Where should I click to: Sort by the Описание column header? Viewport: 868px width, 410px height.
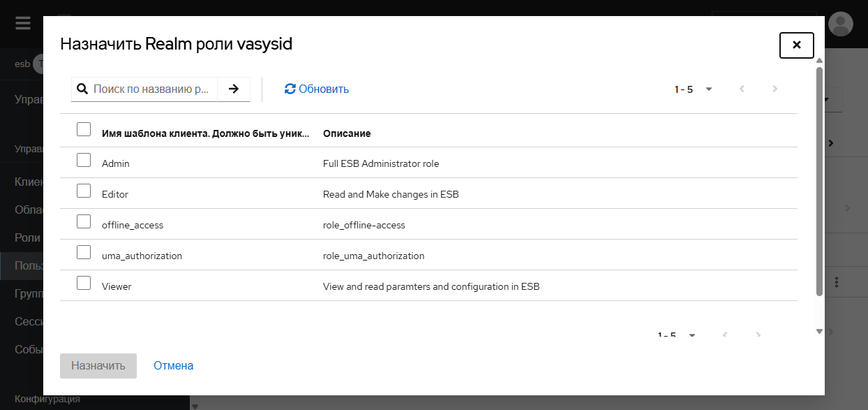(x=347, y=133)
